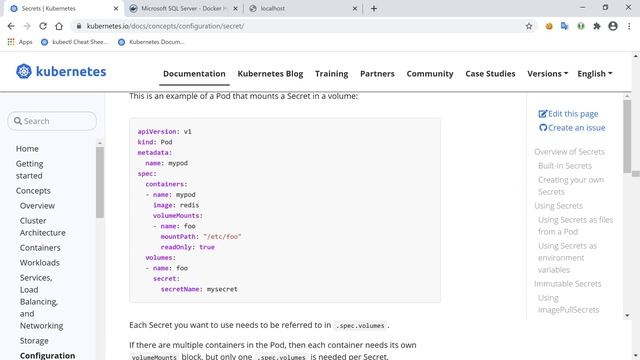Bookmark this page with the star icon

pos(529,26)
